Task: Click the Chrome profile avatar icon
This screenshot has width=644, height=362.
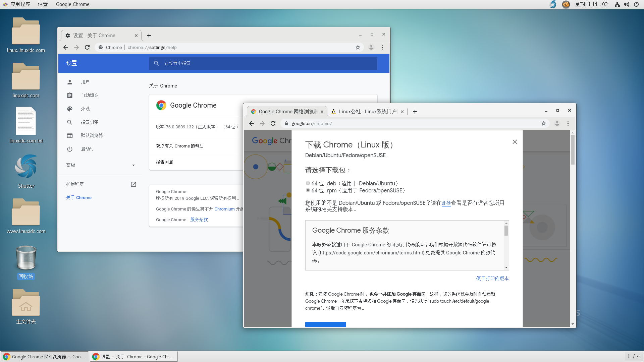Action: 371,47
